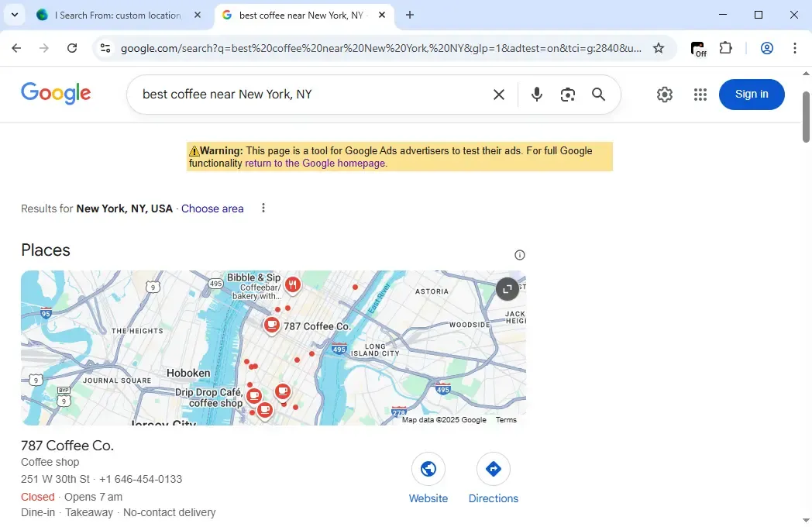This screenshot has height=527, width=812.
Task: Click the Sign in button
Action: coord(752,95)
